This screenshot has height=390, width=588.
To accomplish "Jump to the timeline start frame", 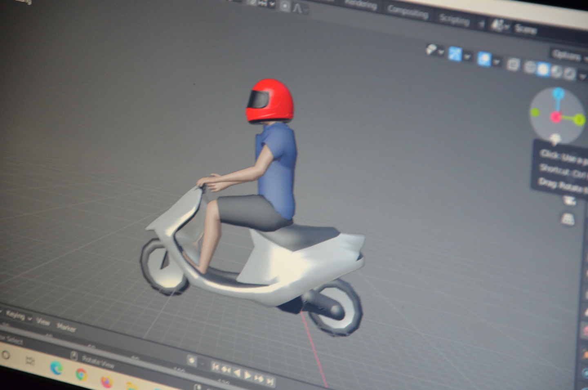I will [216, 367].
